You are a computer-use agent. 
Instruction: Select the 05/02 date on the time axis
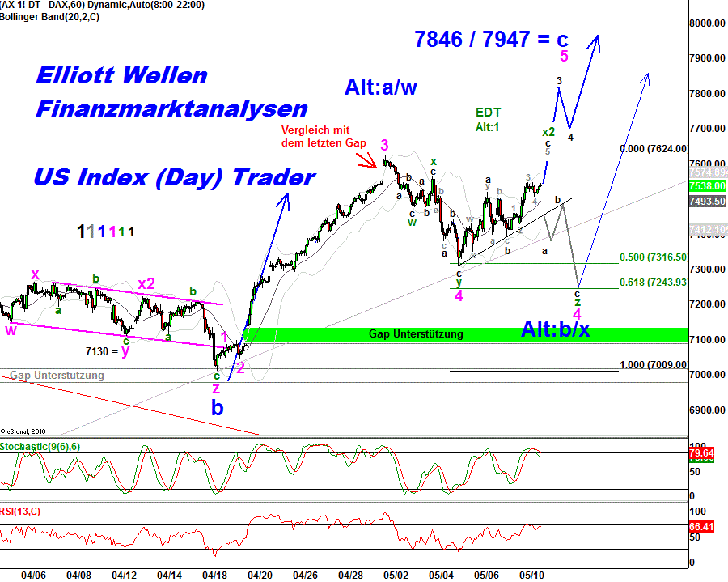click(x=396, y=575)
